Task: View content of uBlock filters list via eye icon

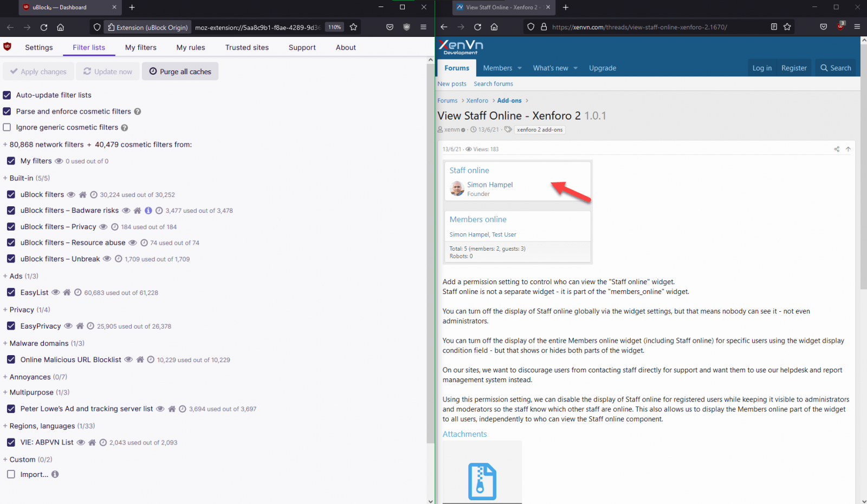Action: click(x=71, y=194)
